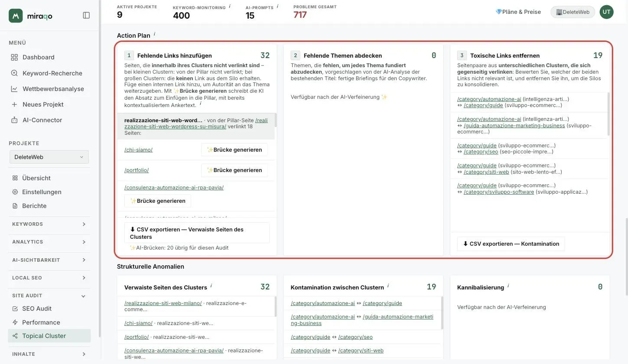Image resolution: width=628 pixels, height=364 pixels.
Task: Click the Berichte document icon
Action: coord(15,206)
